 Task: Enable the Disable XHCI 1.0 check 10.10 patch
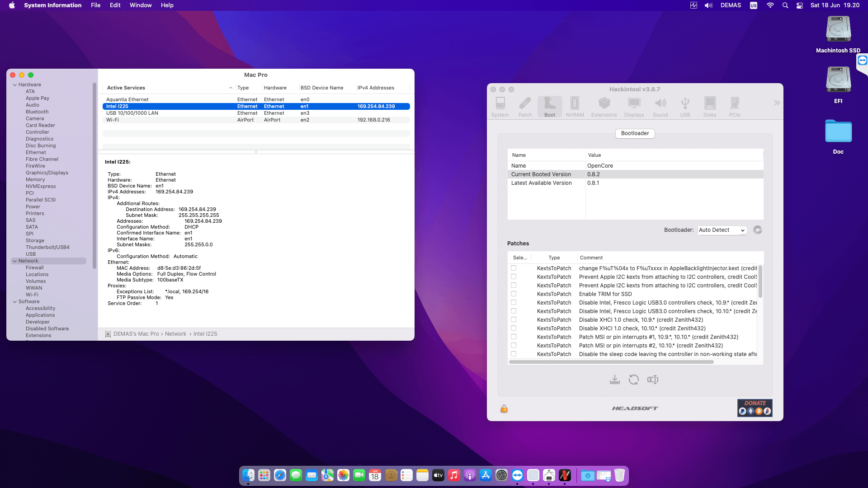tap(514, 328)
